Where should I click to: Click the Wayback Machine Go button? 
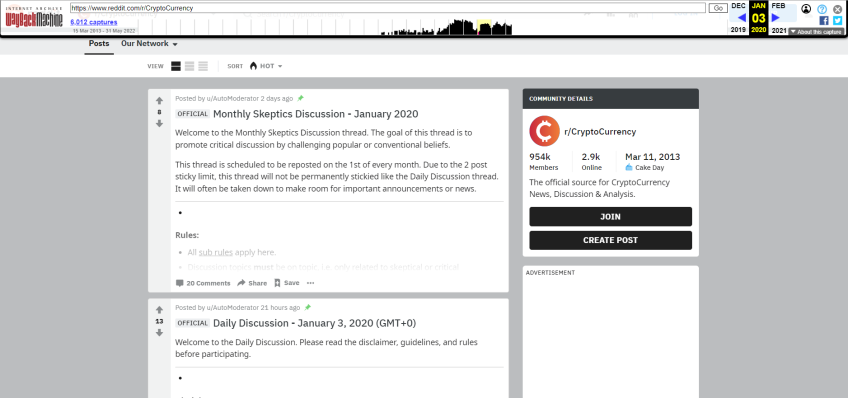pos(718,8)
